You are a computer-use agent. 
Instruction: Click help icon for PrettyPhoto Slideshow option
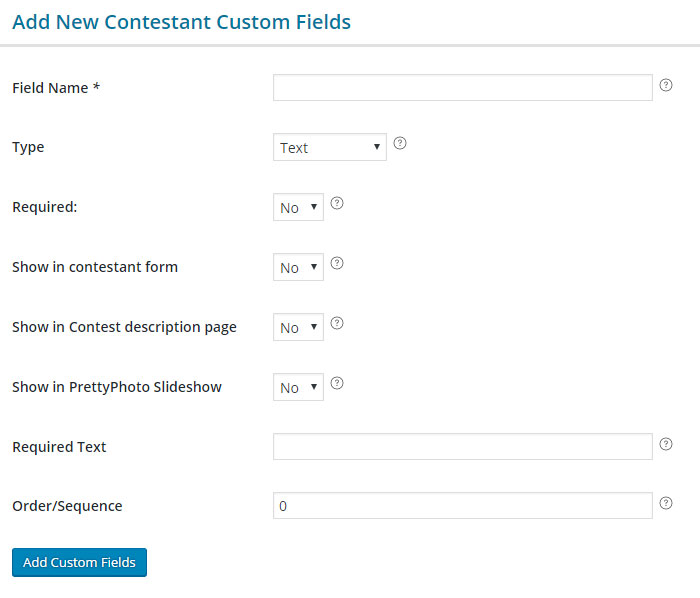tap(337, 383)
